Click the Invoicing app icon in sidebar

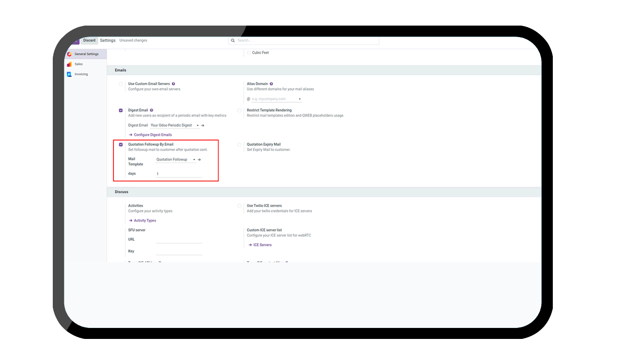point(69,74)
